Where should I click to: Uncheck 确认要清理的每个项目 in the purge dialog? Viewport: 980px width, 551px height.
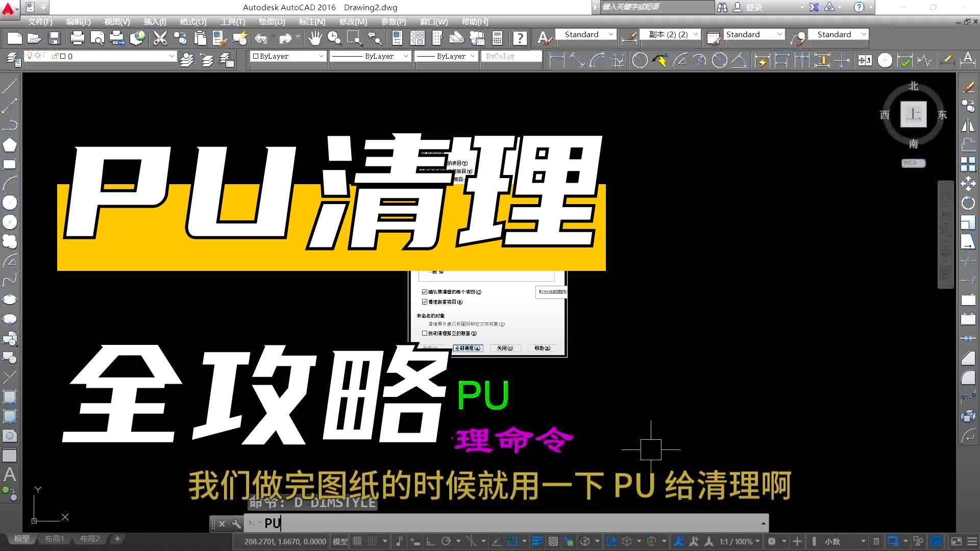coord(425,291)
